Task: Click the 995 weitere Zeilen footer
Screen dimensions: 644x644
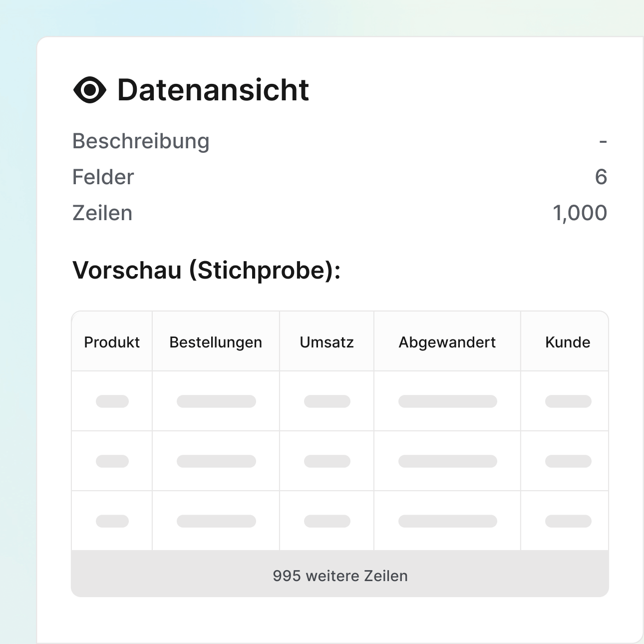Action: click(340, 576)
